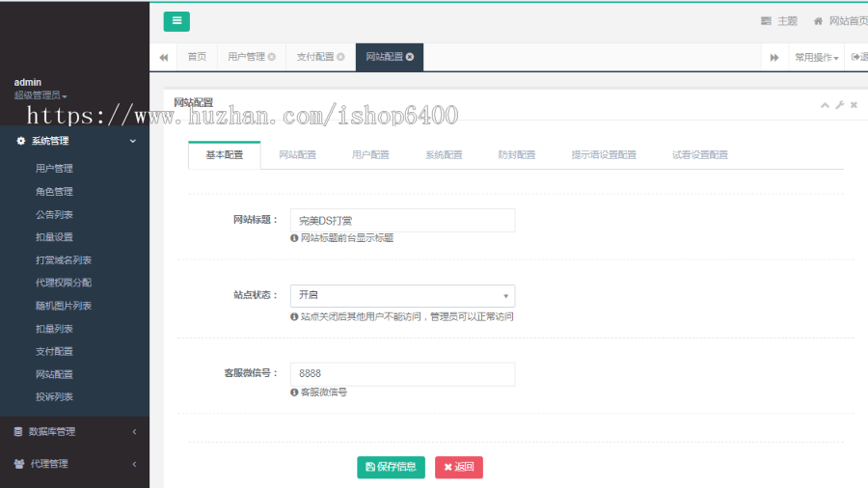Click the 数据库管理 database icon
This screenshot has height=488, width=868.
coord(18,431)
